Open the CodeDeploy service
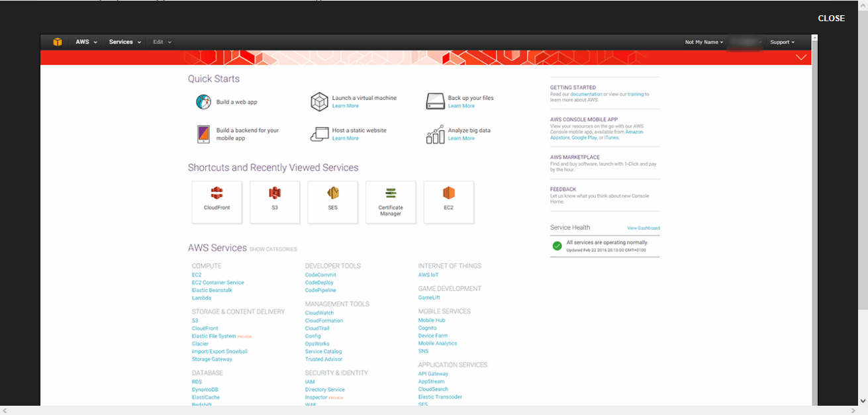Image resolution: width=868 pixels, height=415 pixels. pos(319,283)
